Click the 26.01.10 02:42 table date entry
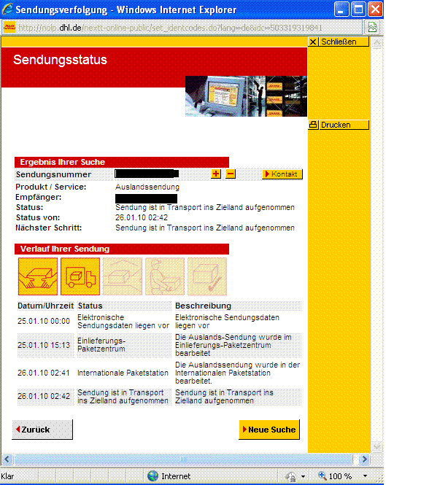The width and height of the screenshot is (448, 485). point(44,396)
